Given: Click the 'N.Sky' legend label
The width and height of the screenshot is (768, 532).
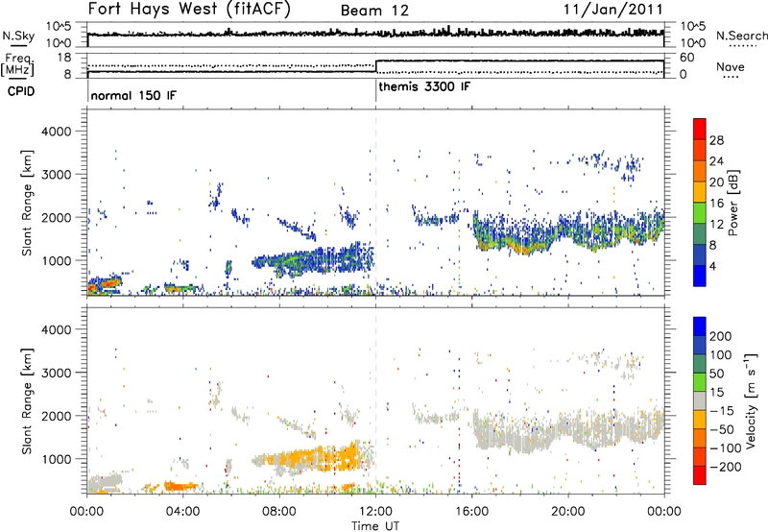Looking at the screenshot, I should [x=18, y=36].
